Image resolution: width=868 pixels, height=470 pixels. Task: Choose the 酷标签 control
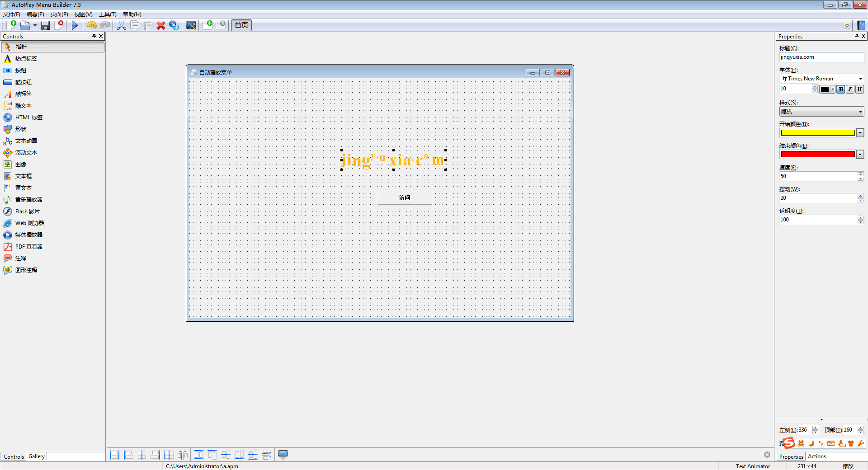point(53,94)
